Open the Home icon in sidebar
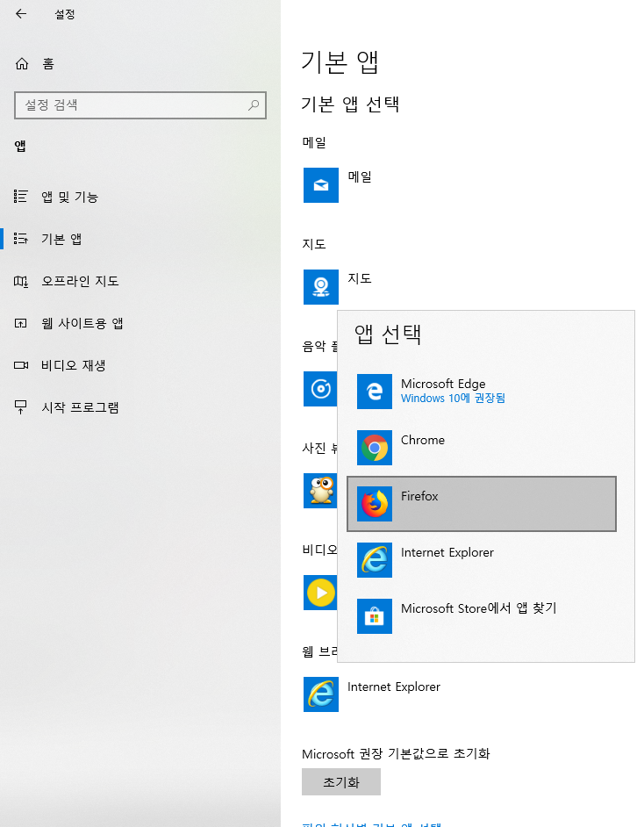Viewport: 644px width, 827px height. (22, 64)
